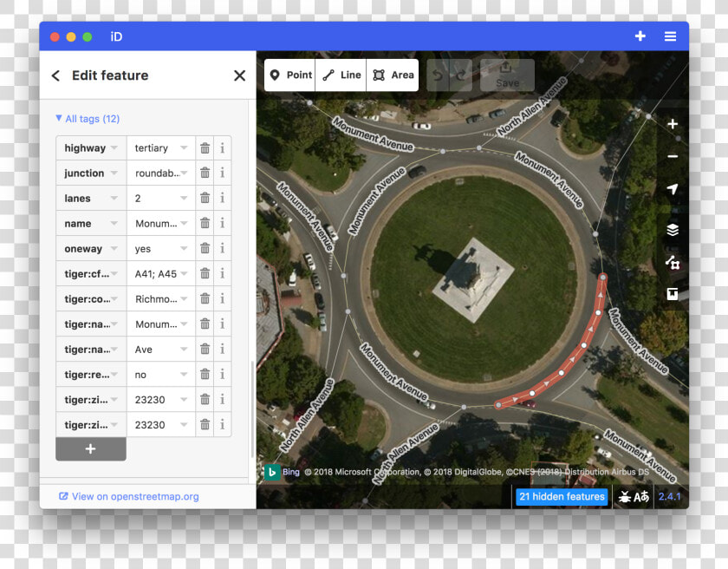
Task: Open the oneway yes value dropdown
Action: pyautogui.click(x=184, y=248)
